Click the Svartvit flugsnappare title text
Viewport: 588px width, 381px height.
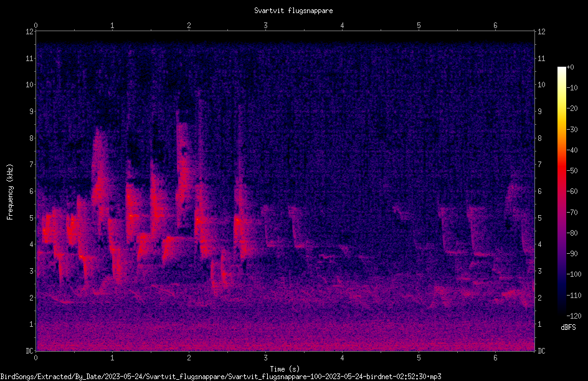(293, 11)
